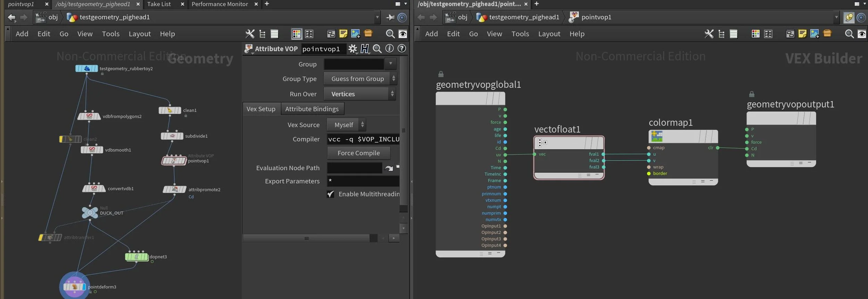The image size is (868, 299).
Task: Search parameters with magnifier beside pointvop1
Action: tap(377, 49)
